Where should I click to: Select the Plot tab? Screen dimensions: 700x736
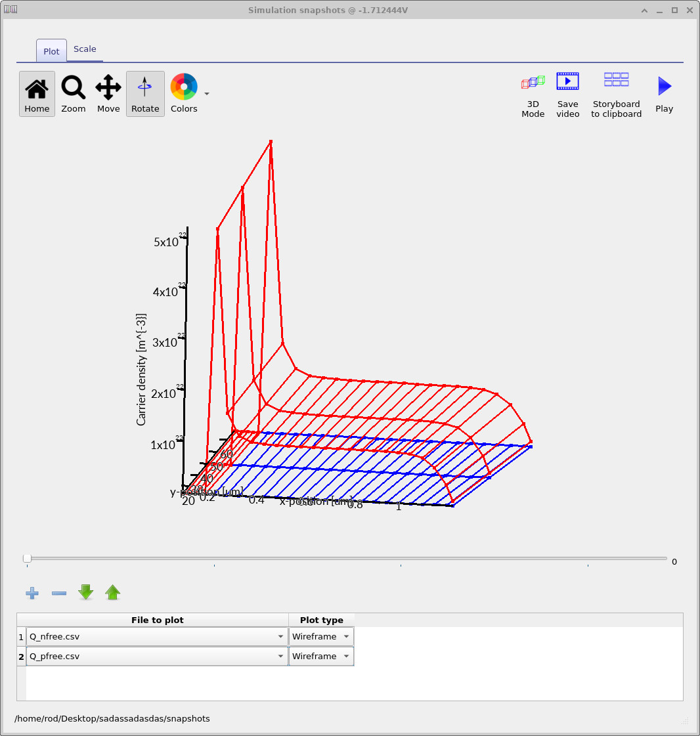[51, 50]
